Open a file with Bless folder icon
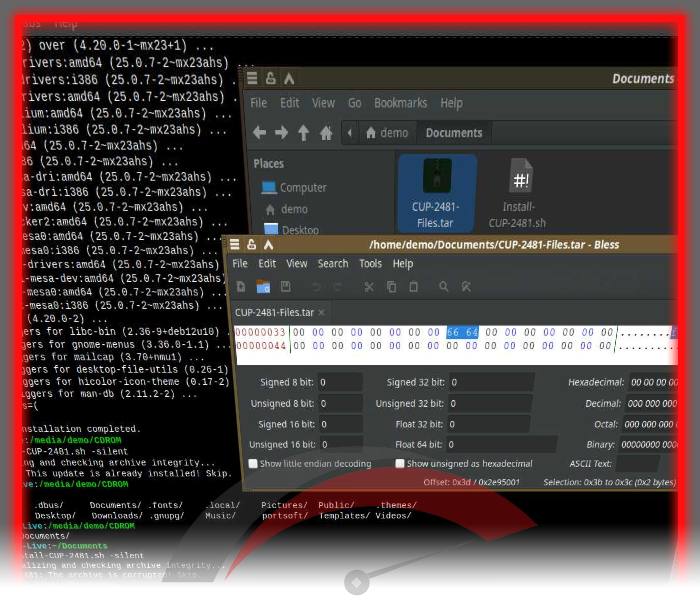 click(x=263, y=287)
